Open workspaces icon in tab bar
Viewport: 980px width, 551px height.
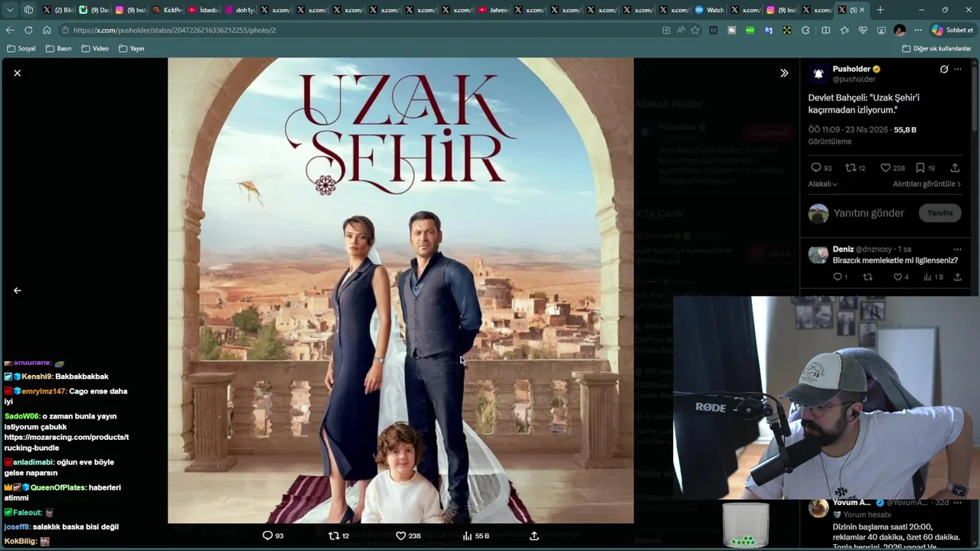point(28,10)
